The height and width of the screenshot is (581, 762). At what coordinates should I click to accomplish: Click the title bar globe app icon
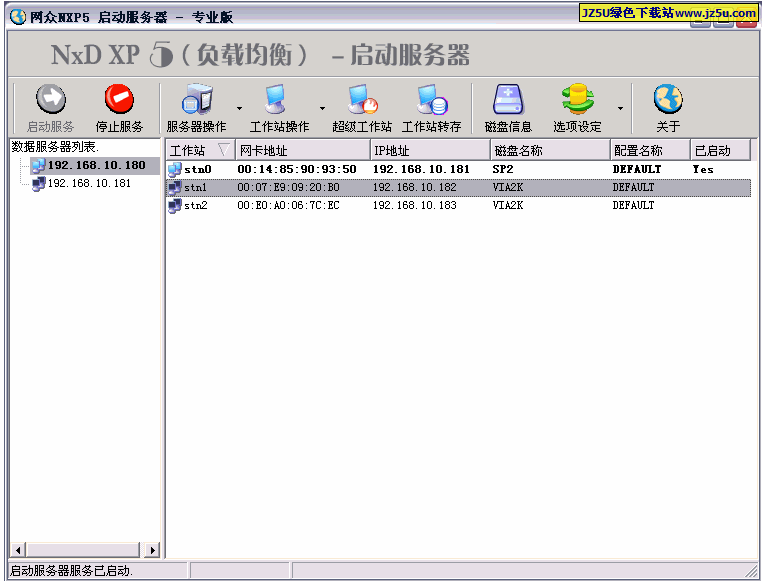pyautogui.click(x=18, y=17)
